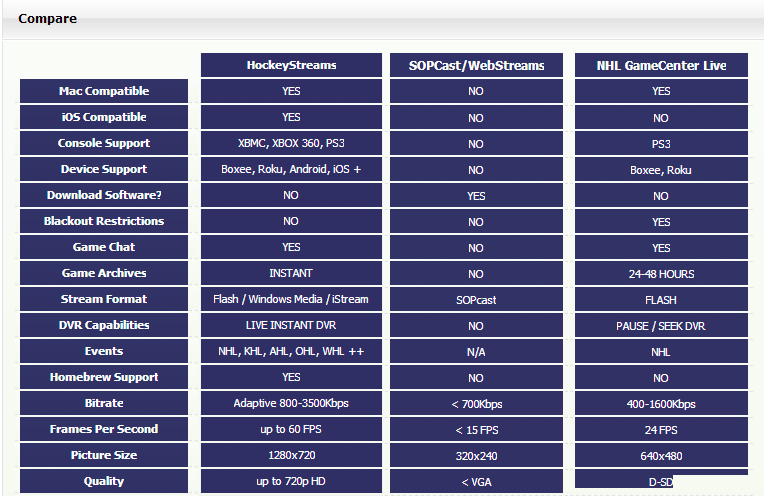Viewport: 764px width, 496px height.
Task: Click the FLASH stream format cell
Action: [661, 300]
